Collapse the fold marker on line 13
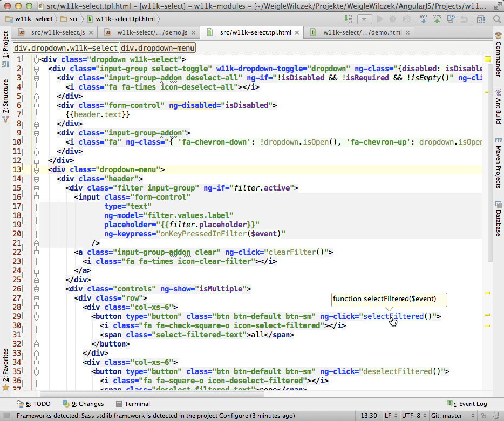This screenshot has width=504, height=421. (36, 170)
